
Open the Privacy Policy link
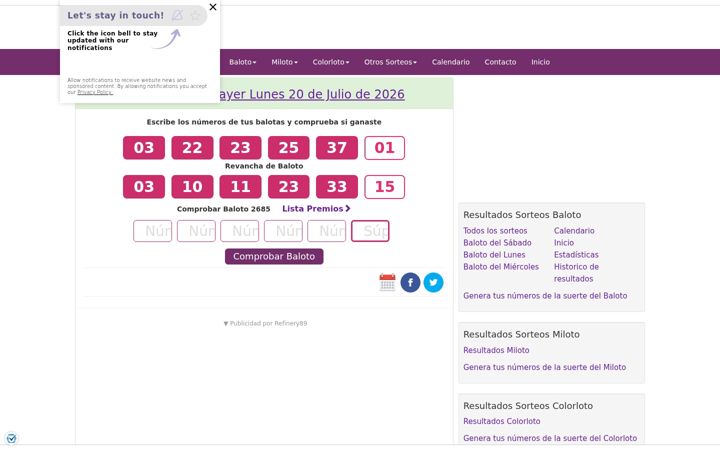coord(95,92)
